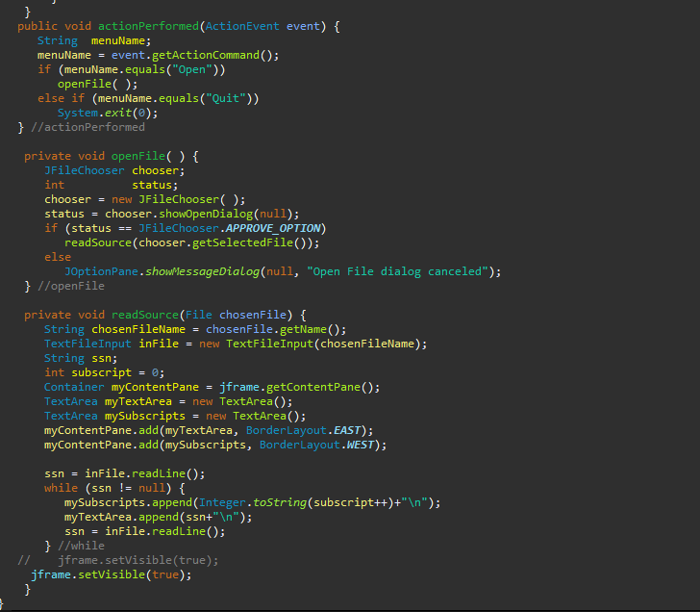Screen dimensions: 700x612
Task: Click the //openFile comment
Action: click(70, 286)
